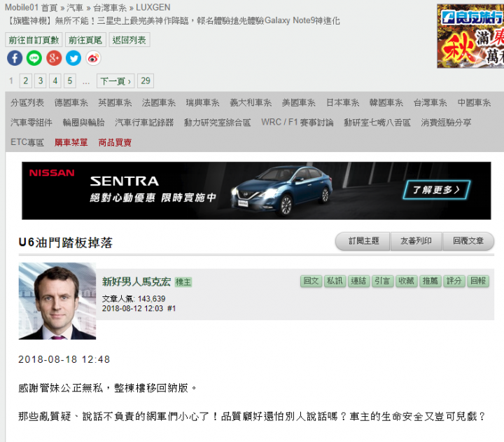Select 韓國車系 forum section

coord(386,102)
